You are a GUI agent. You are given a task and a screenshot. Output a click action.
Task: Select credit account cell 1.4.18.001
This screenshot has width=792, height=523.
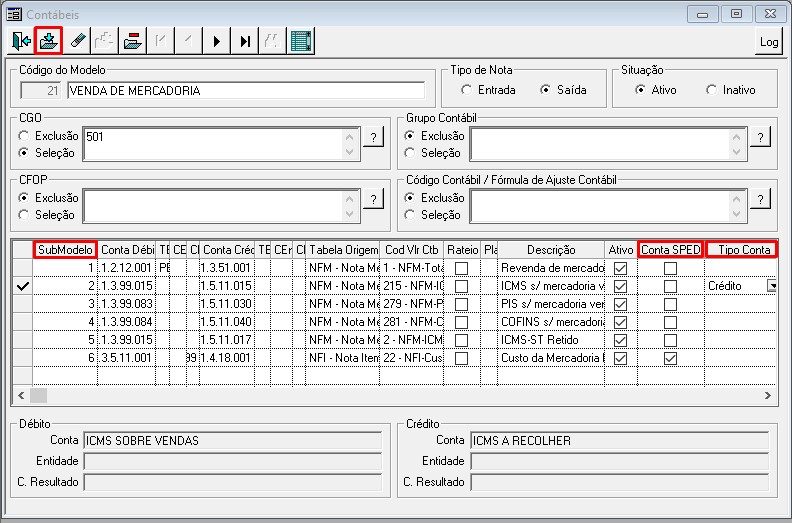227,358
